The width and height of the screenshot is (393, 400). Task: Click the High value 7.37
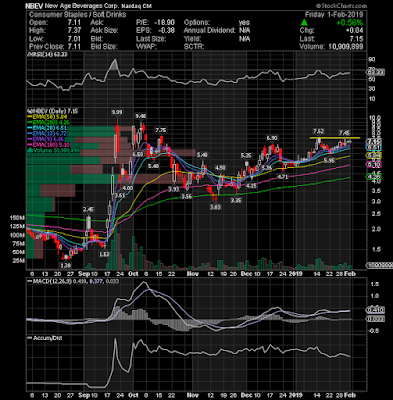[74, 31]
